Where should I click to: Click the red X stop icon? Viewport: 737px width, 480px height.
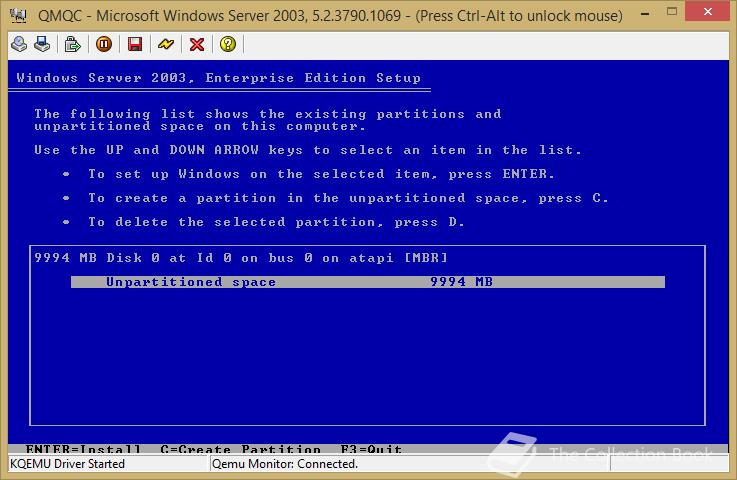[197, 44]
